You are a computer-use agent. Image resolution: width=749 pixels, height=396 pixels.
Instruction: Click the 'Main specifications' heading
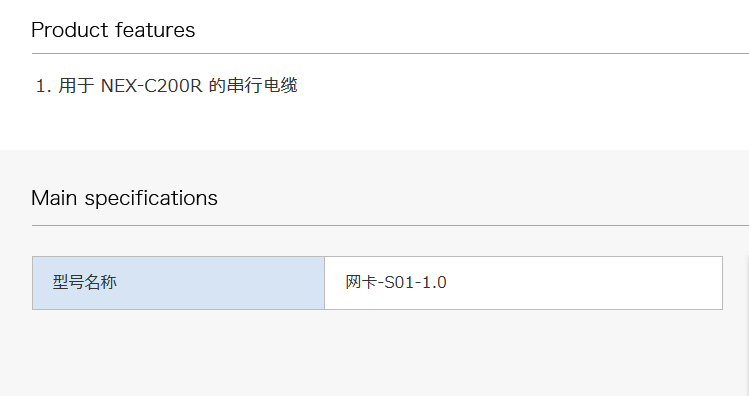click(x=124, y=198)
